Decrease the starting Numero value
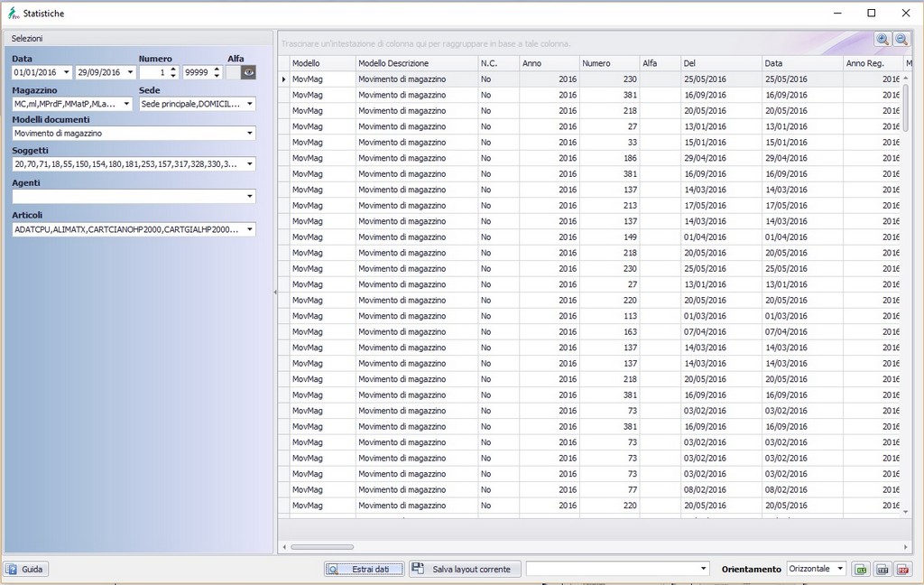 click(173, 76)
